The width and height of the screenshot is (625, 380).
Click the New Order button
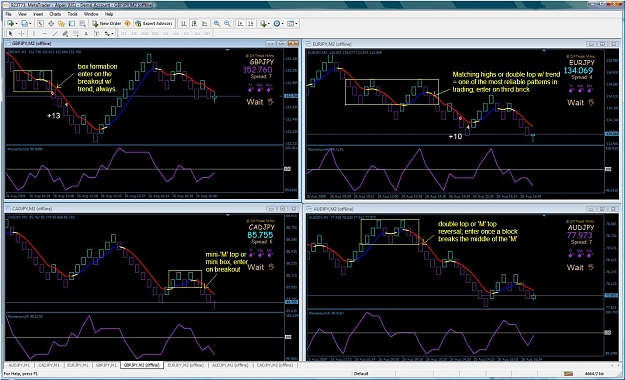click(x=106, y=24)
